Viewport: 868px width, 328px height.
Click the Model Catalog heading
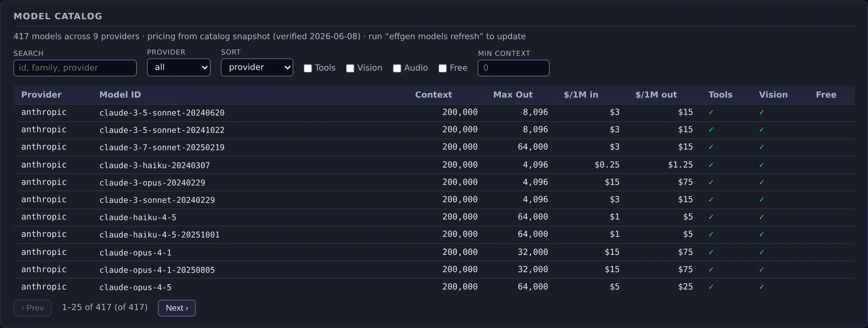[58, 16]
